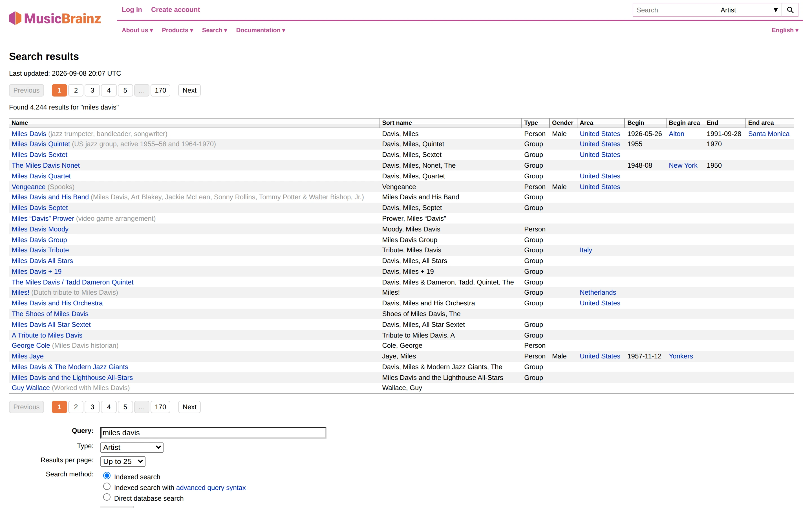Open the Miles Davis Moody link
Image resolution: width=812 pixels, height=508 pixels.
[40, 229]
